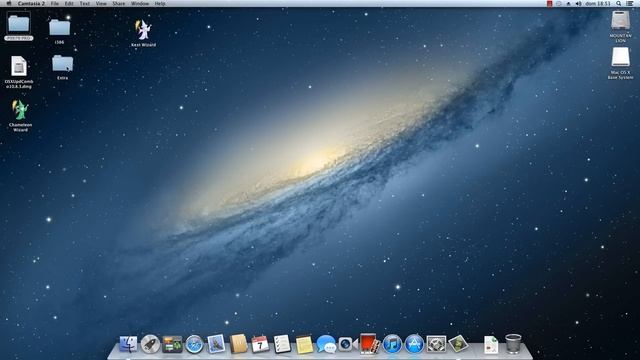Click the menu bar clock
Image resolution: width=640 pixels, height=360 pixels.
[x=598, y=3]
